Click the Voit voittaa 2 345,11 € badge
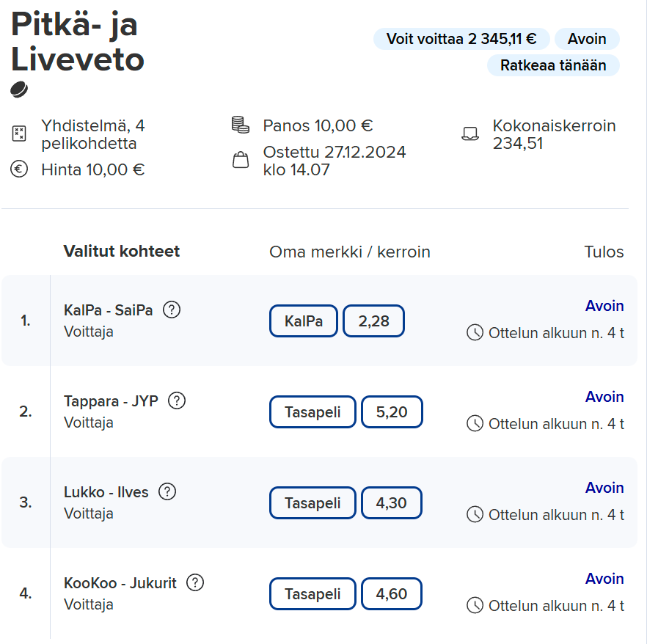The width and height of the screenshot is (647, 644). 461,39
